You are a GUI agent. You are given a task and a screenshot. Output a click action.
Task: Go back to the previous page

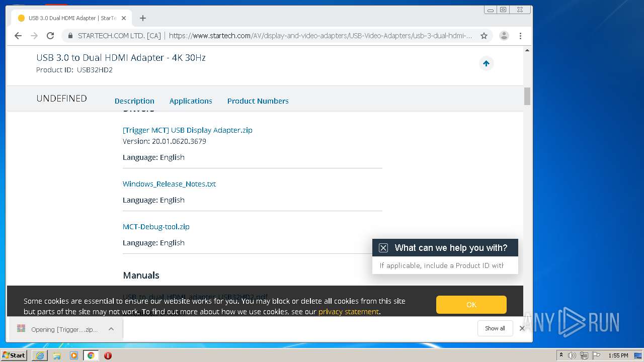point(18,36)
